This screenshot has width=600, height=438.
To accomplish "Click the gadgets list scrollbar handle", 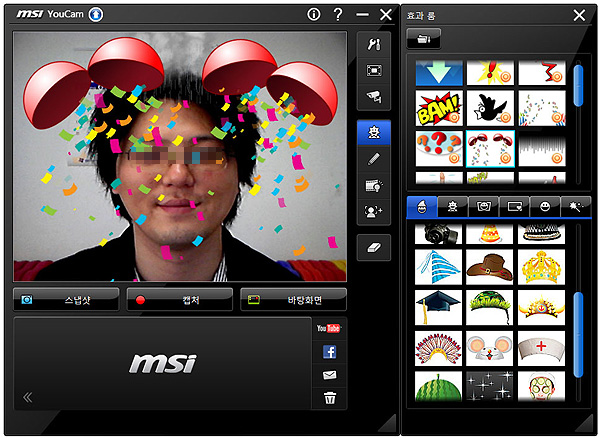I will (578, 335).
